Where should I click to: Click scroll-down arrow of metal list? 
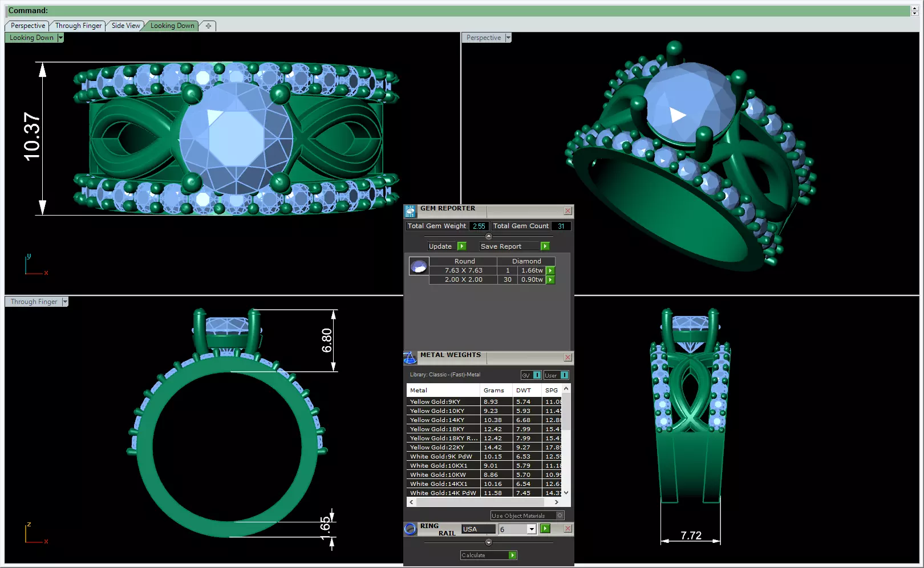click(566, 493)
